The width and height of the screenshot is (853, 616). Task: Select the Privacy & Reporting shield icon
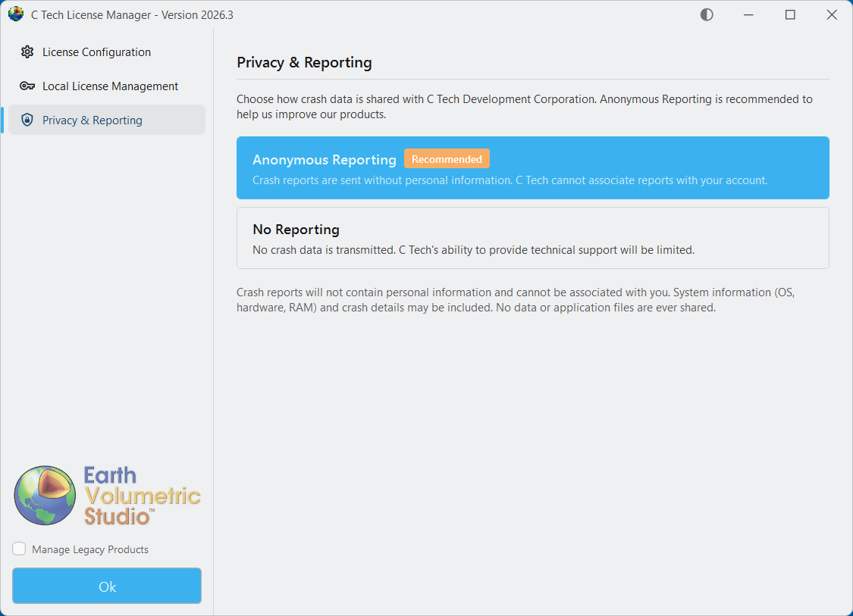coord(27,120)
